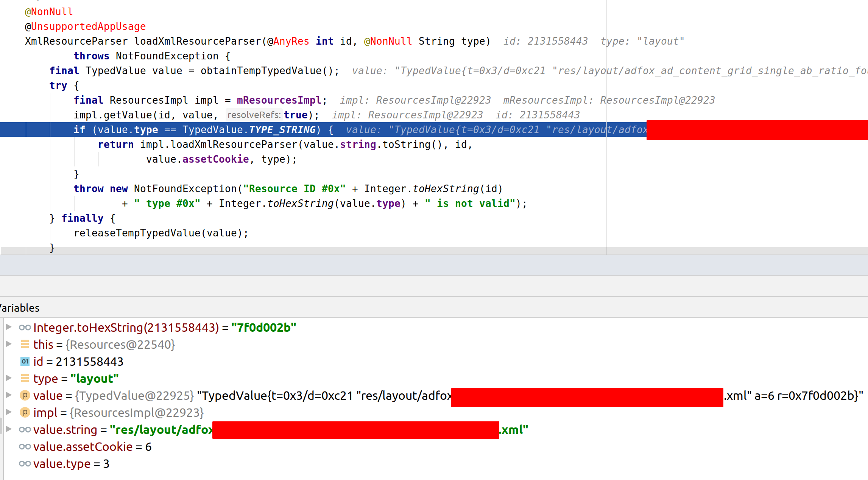
Task: Expand the 'this' Resources node
Action: [8, 344]
